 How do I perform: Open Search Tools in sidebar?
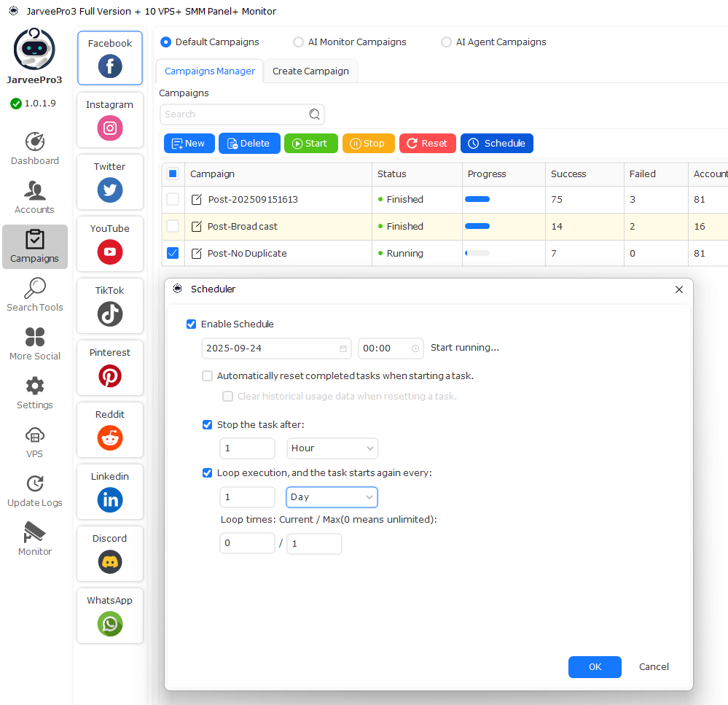[x=35, y=295]
